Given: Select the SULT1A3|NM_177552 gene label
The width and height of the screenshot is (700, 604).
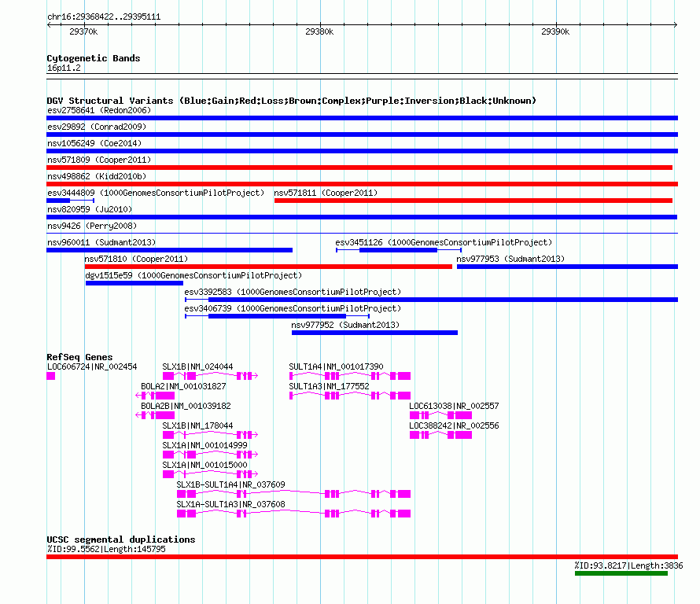Looking at the screenshot, I should coord(329,387).
